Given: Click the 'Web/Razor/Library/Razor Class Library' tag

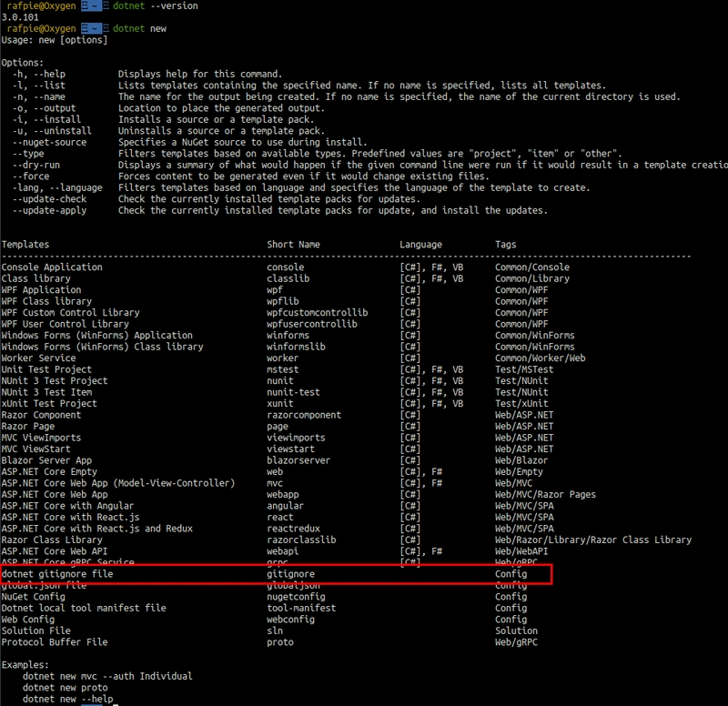Looking at the screenshot, I should 593,540.
